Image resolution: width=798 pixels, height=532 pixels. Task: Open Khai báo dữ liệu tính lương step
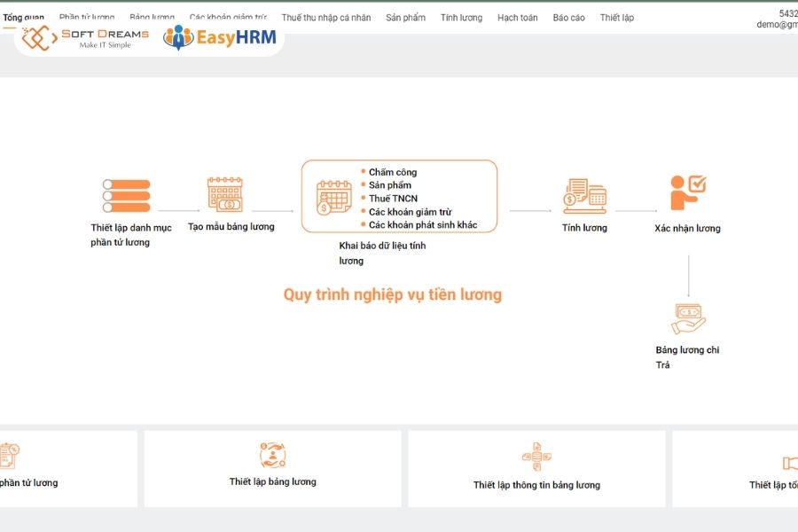tap(382, 253)
